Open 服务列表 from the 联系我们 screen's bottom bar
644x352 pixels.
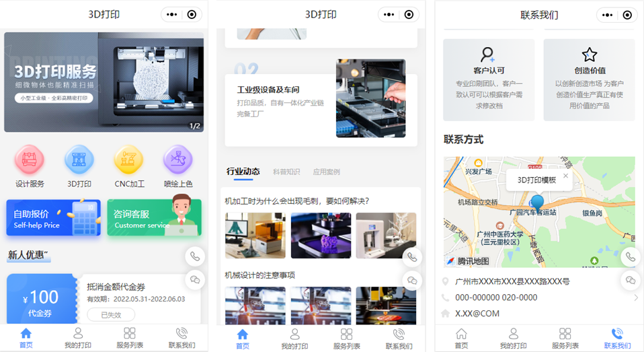click(x=565, y=339)
